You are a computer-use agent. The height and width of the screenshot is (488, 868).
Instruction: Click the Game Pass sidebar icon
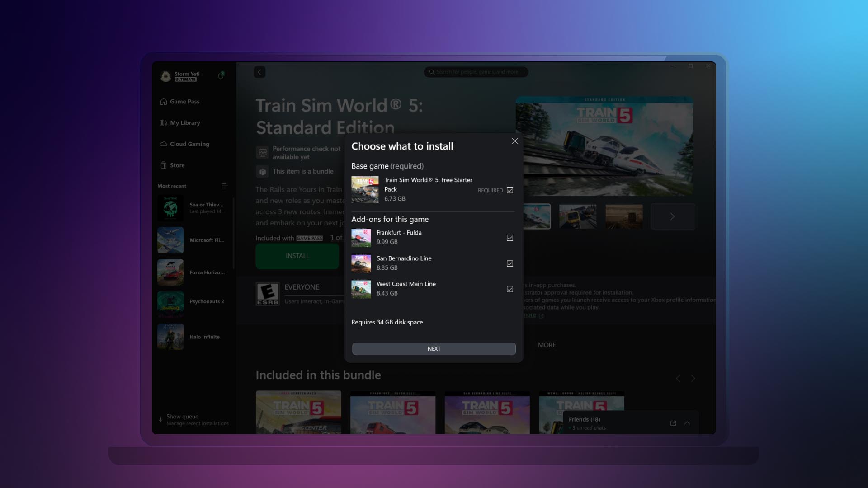(163, 102)
